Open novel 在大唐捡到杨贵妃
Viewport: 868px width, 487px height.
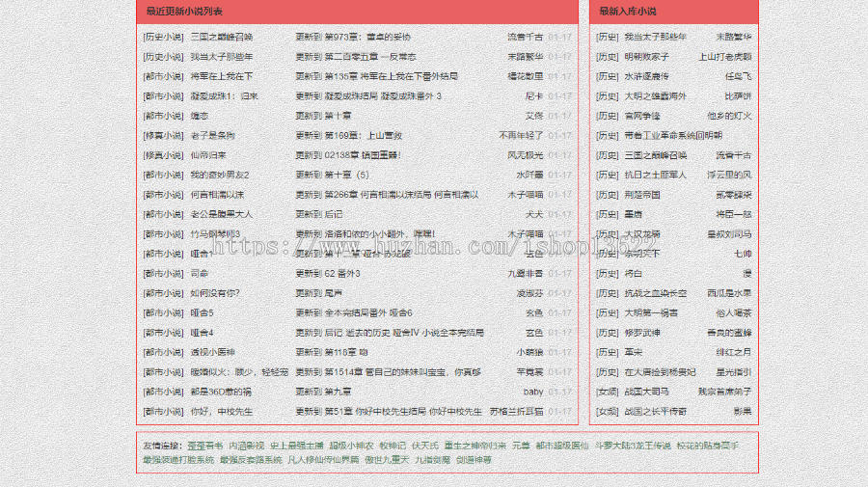pos(660,372)
